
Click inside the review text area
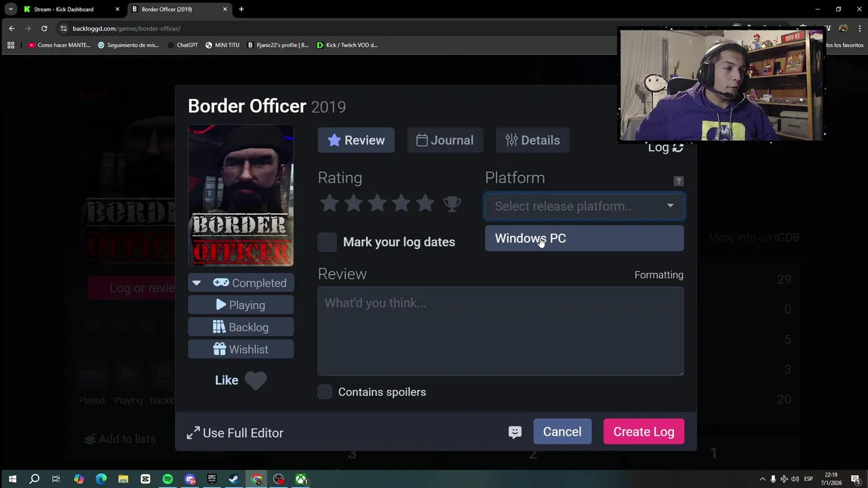tap(500, 331)
